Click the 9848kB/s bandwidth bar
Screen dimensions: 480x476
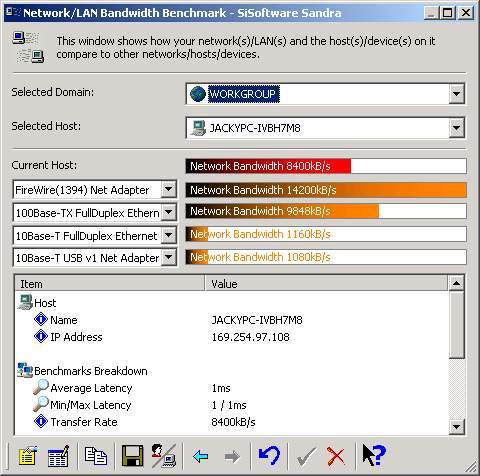(326, 211)
